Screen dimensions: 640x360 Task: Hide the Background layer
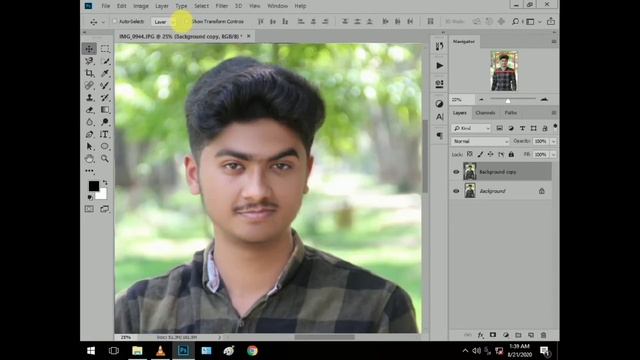(456, 191)
